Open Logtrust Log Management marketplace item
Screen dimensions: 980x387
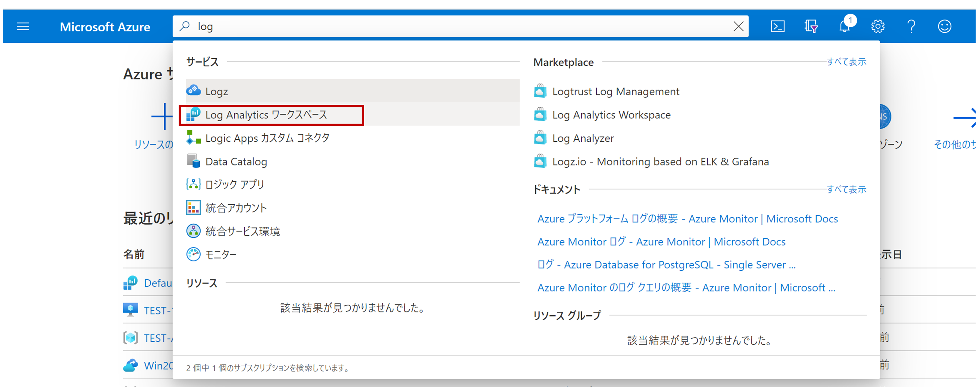[x=615, y=91]
